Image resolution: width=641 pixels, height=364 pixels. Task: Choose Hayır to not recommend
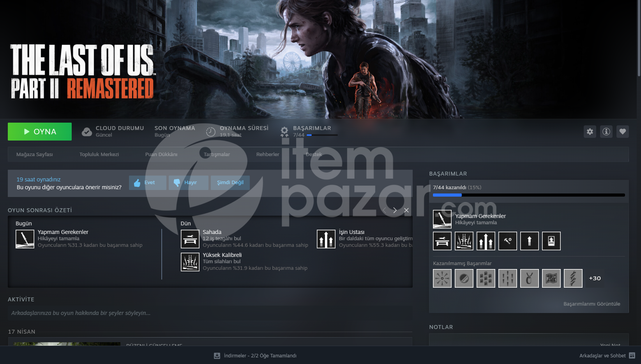click(189, 183)
